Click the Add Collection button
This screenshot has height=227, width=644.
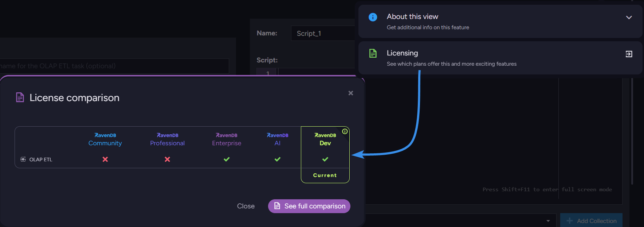(x=591, y=220)
